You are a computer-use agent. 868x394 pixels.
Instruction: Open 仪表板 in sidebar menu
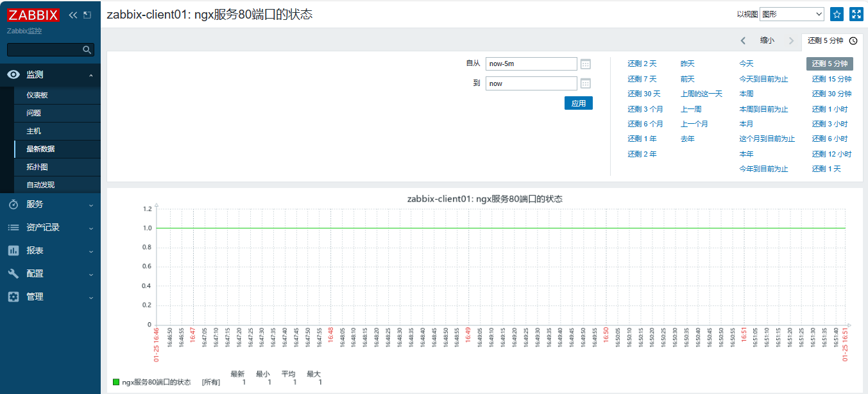pos(37,95)
